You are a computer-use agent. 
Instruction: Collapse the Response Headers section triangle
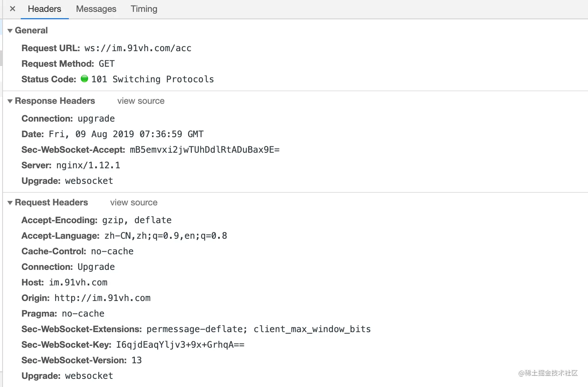10,101
